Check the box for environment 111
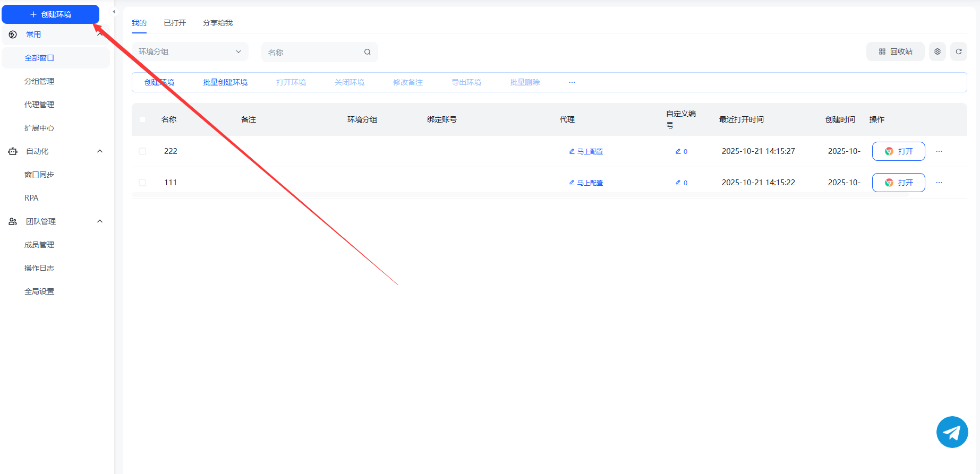 [142, 183]
